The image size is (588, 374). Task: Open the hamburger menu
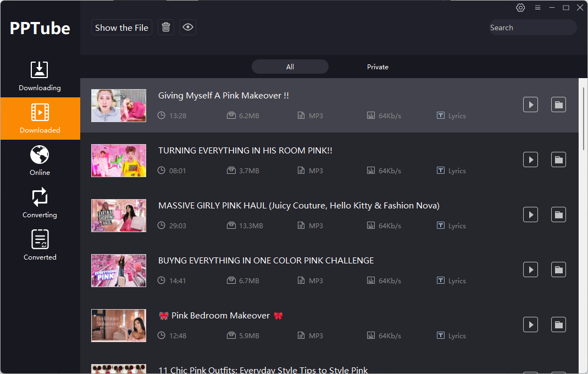tap(537, 8)
